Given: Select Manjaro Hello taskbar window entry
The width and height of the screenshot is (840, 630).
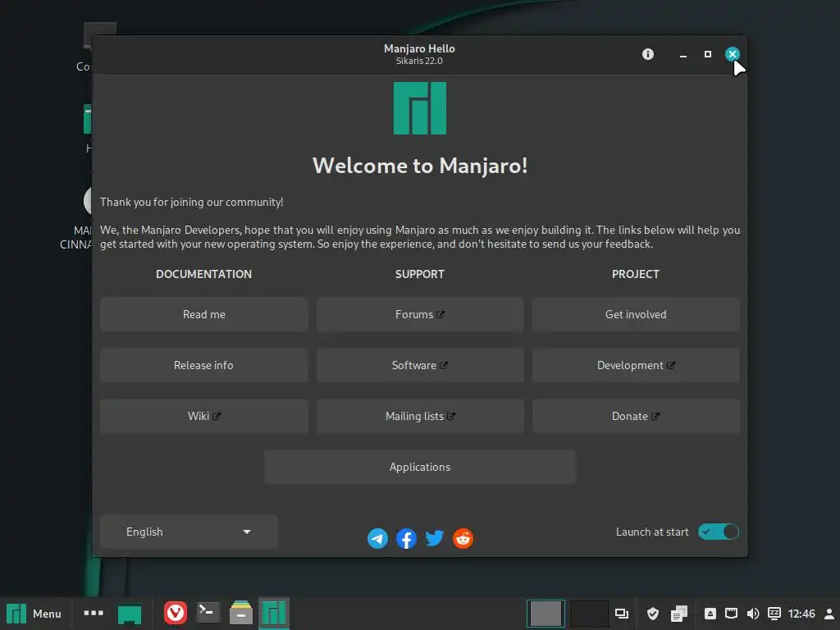Looking at the screenshot, I should [x=274, y=614].
